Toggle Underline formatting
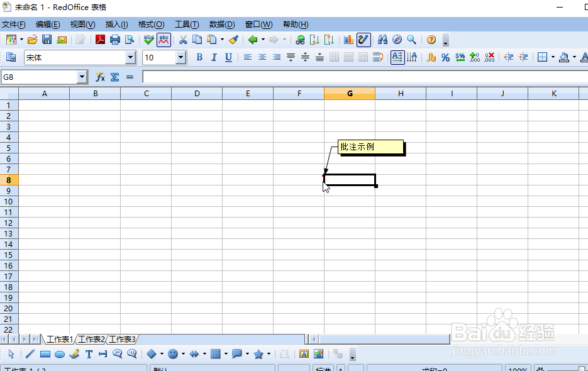 [x=228, y=57]
